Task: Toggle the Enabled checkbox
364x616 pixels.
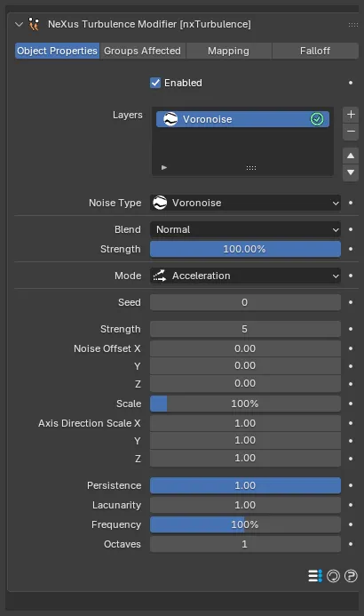Action: [x=155, y=83]
